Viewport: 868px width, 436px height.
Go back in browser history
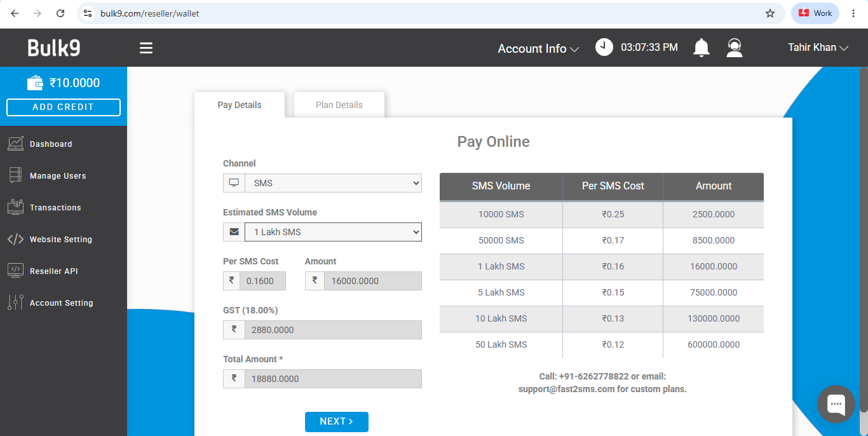coord(15,13)
